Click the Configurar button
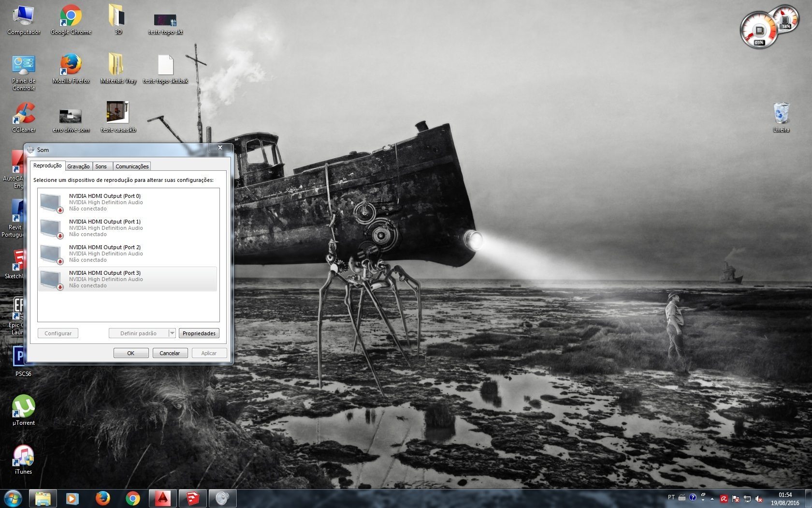The height and width of the screenshot is (508, 812). (x=58, y=333)
